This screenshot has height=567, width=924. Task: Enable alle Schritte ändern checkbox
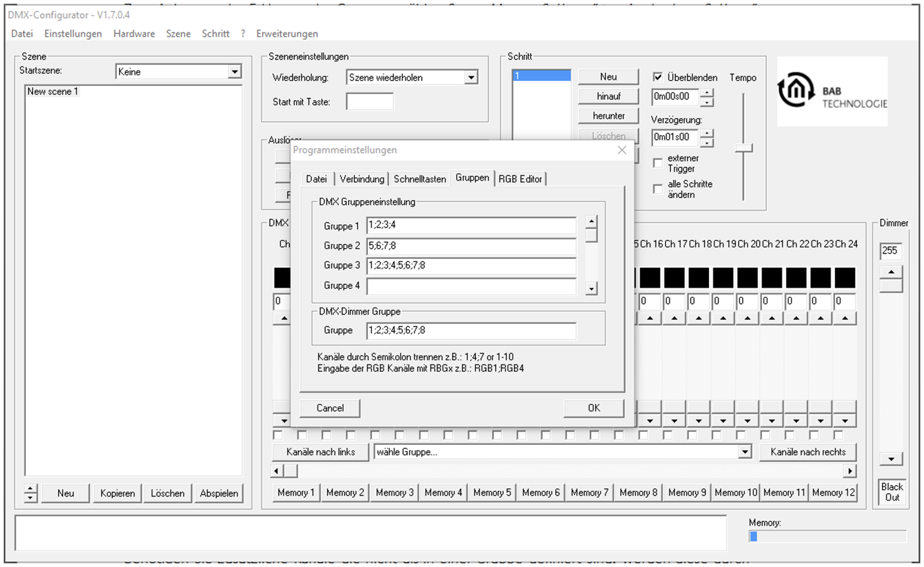pyautogui.click(x=657, y=189)
